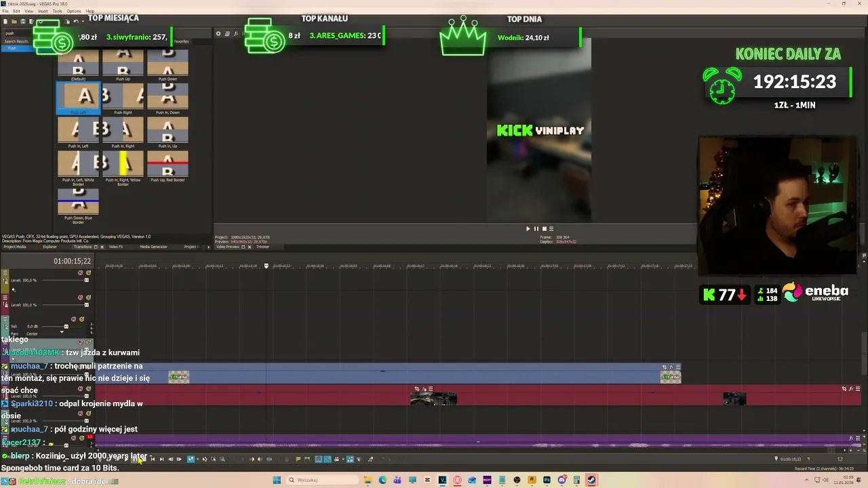This screenshot has height=488, width=868.
Task: Pause the video preview
Action: point(536,228)
